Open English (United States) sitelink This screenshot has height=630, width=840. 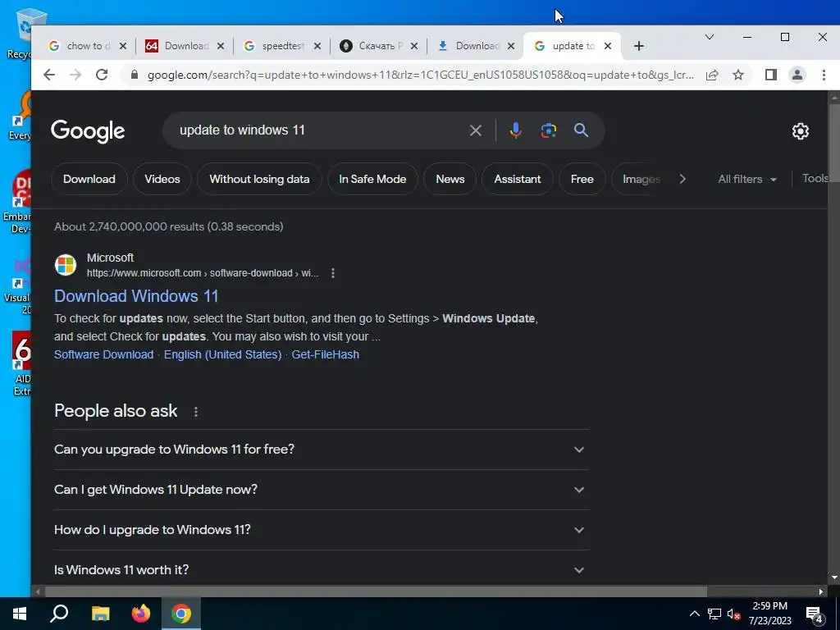(x=223, y=354)
